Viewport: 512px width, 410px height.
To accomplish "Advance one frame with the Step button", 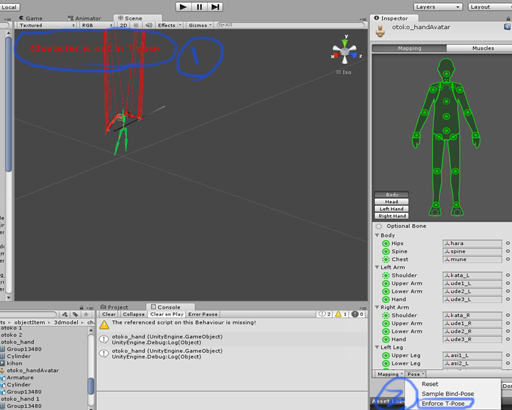I will (215, 7).
